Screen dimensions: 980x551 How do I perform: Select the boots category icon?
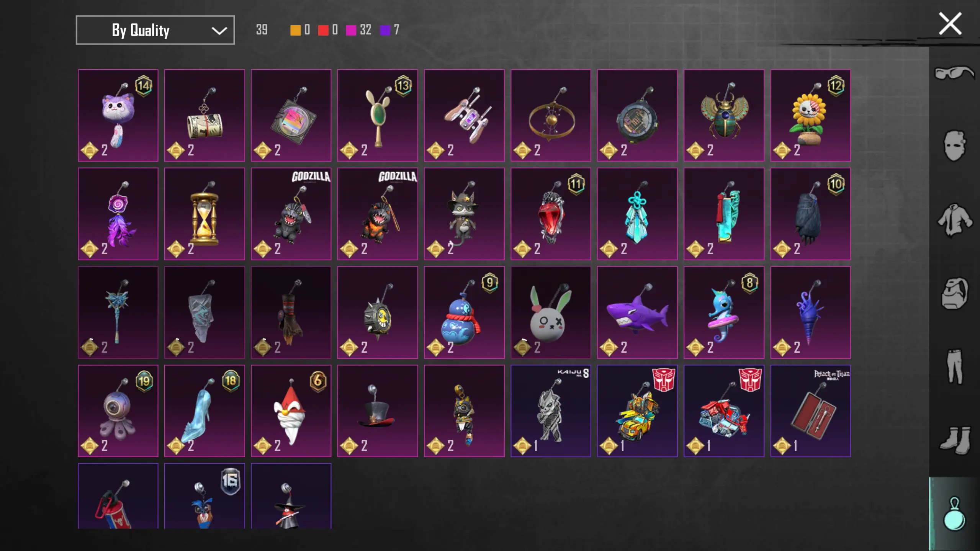(x=954, y=440)
